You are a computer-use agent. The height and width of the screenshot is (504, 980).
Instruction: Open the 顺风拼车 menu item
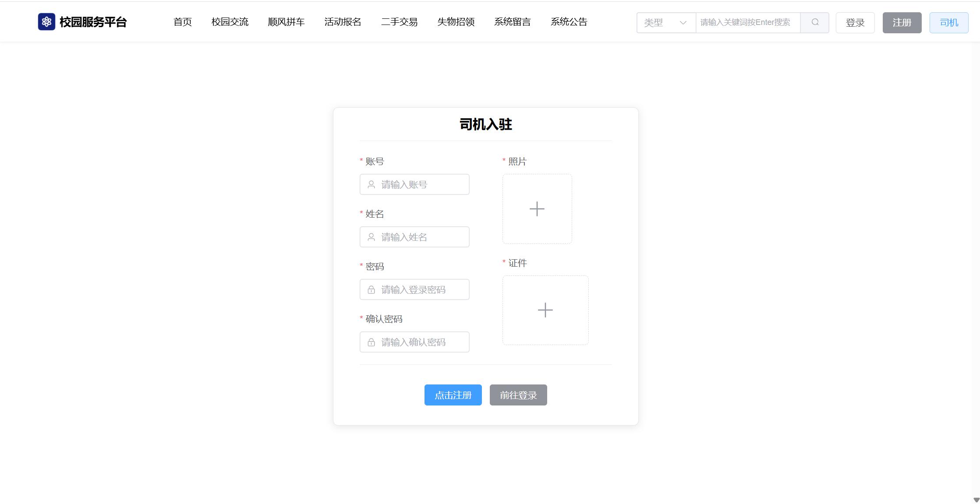[286, 22]
